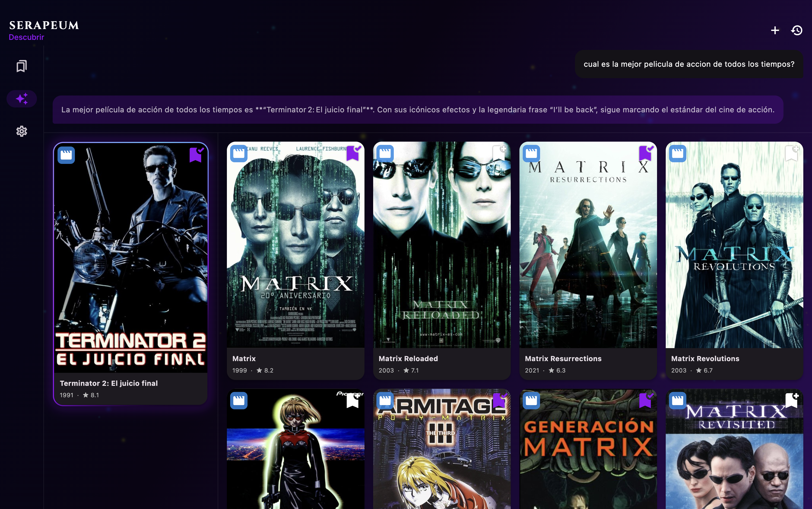Image resolution: width=812 pixels, height=509 pixels.
Task: Click the 'Matrix Resurrections' title text
Action: point(563,358)
